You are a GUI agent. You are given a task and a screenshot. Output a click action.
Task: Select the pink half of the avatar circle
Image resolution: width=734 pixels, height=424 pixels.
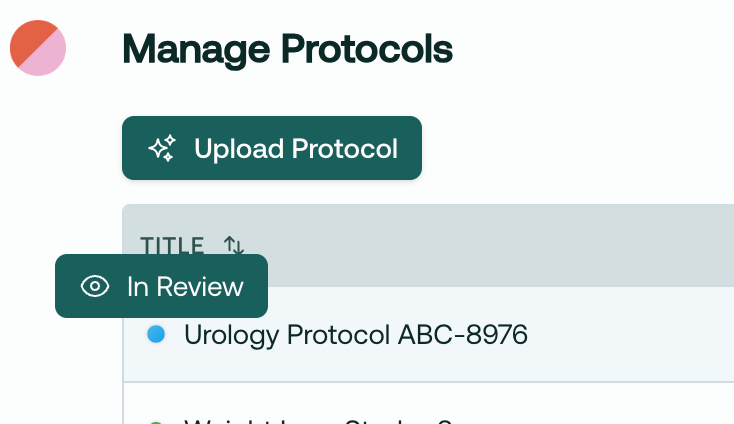(47, 57)
